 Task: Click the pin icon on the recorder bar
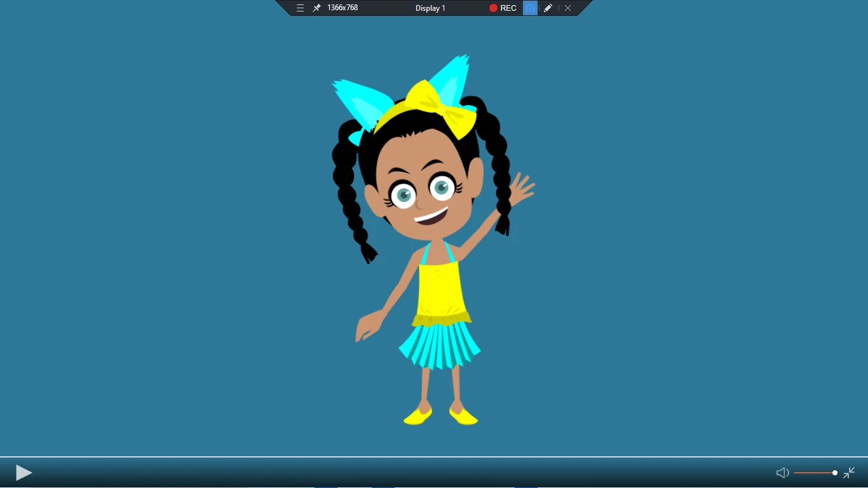point(316,8)
